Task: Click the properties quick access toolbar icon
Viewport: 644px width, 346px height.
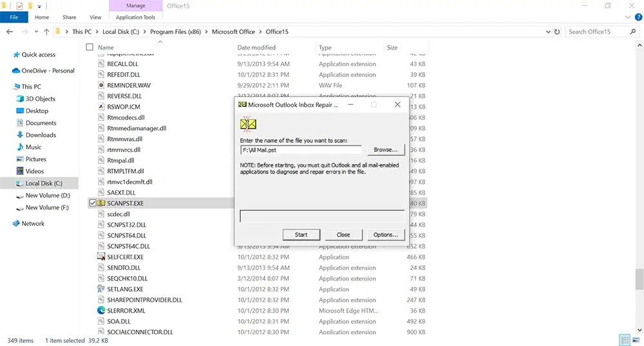Action: (x=19, y=6)
